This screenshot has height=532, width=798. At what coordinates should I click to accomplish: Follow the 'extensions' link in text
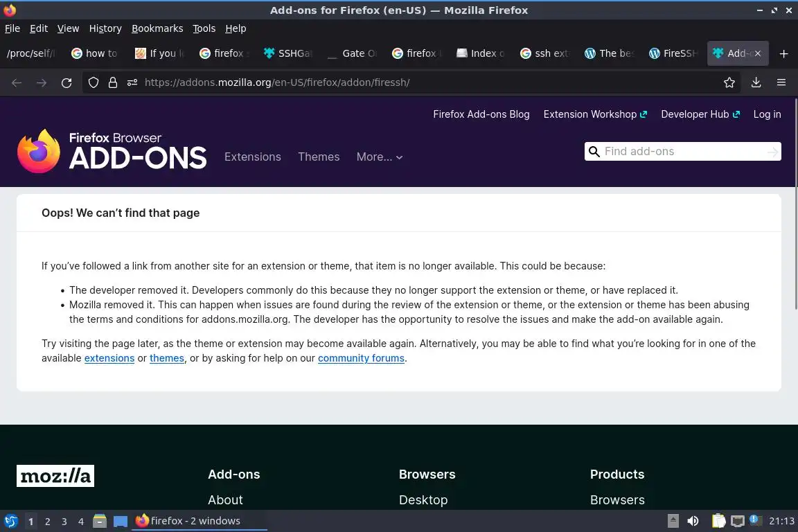click(x=109, y=358)
